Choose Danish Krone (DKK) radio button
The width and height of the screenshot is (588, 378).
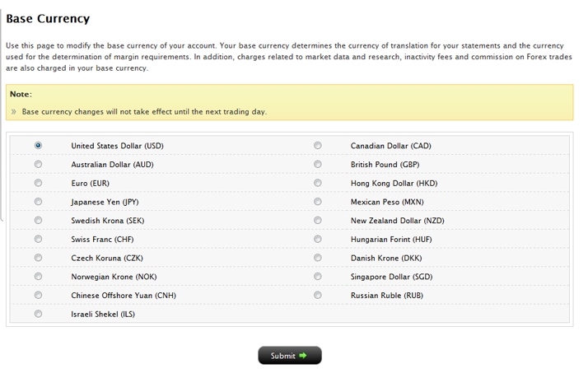click(318, 258)
